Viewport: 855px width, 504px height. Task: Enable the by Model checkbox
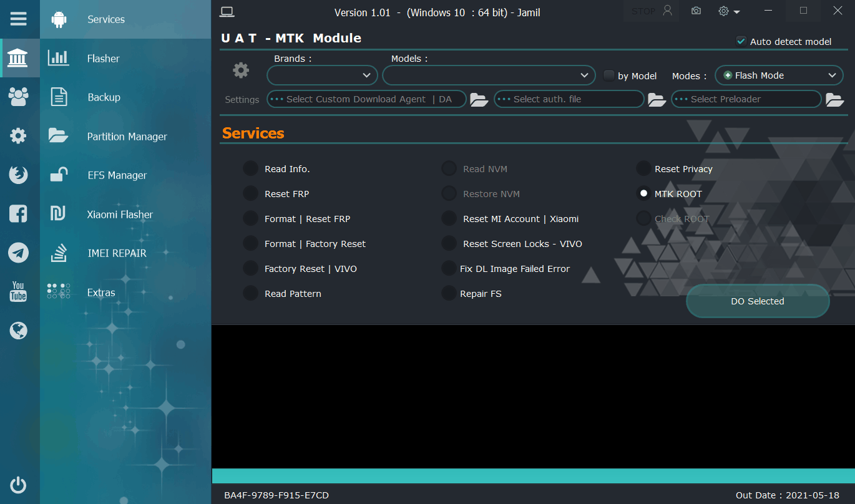coord(608,75)
